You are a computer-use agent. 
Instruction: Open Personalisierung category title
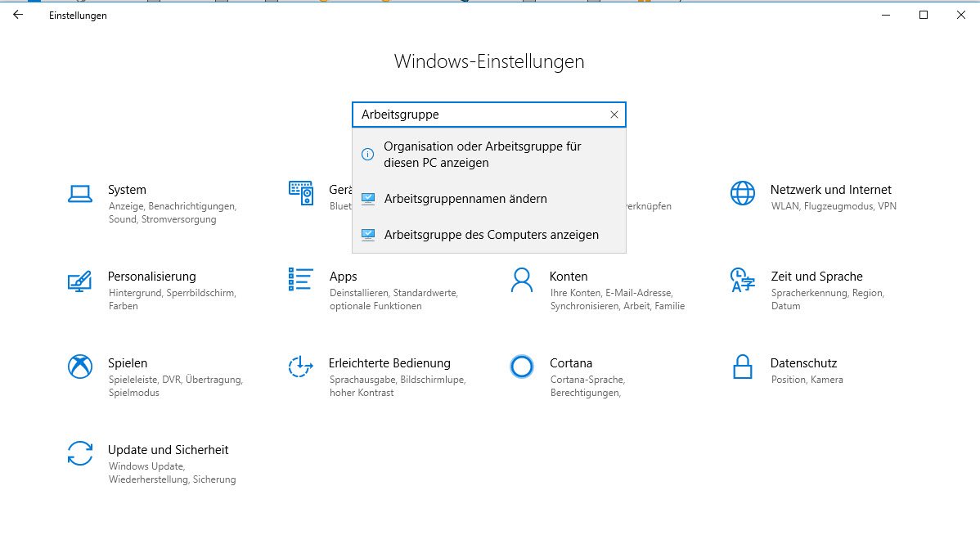point(152,277)
